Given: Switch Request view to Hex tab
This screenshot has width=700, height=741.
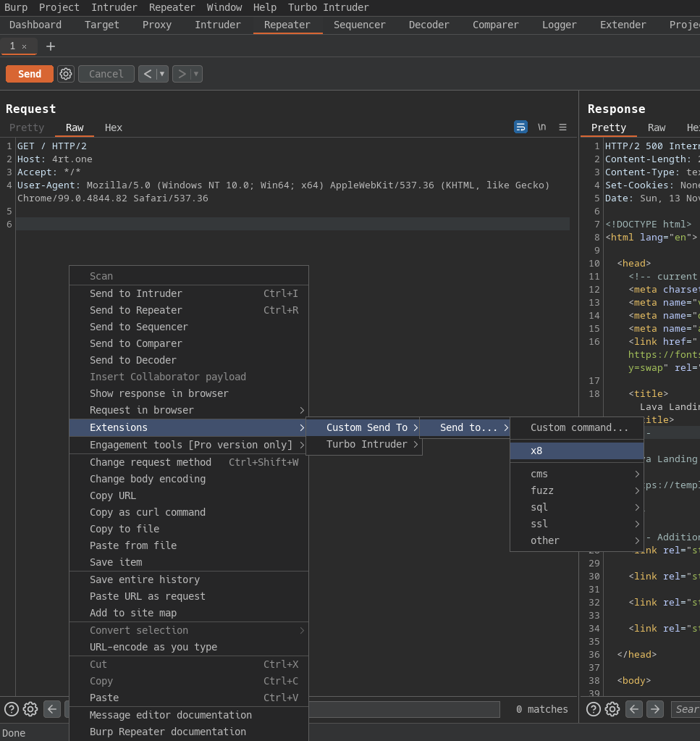Looking at the screenshot, I should [x=114, y=127].
